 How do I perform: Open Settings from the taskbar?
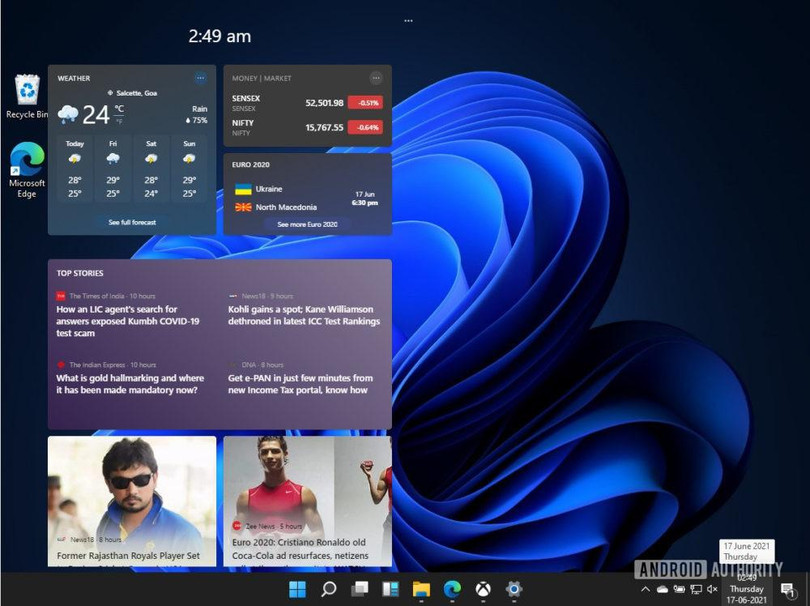pyautogui.click(x=513, y=589)
